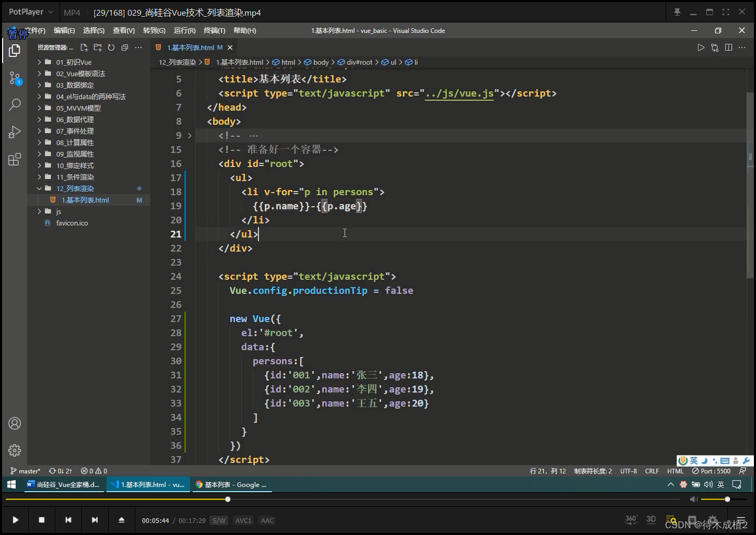Close the 1.基本列表.html editor tab

tap(230, 47)
